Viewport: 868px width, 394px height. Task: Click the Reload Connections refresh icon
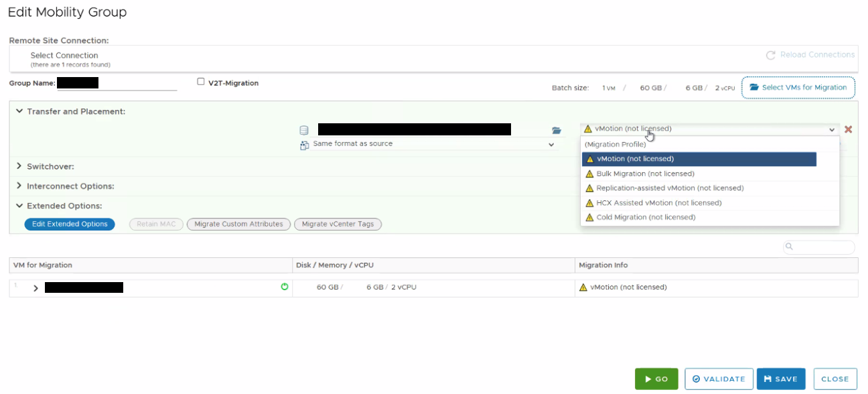(770, 55)
